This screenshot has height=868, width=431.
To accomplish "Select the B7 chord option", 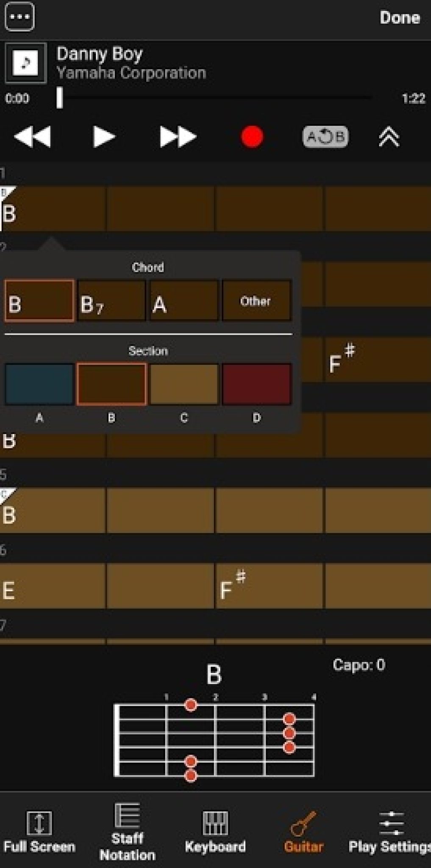I will [x=112, y=301].
